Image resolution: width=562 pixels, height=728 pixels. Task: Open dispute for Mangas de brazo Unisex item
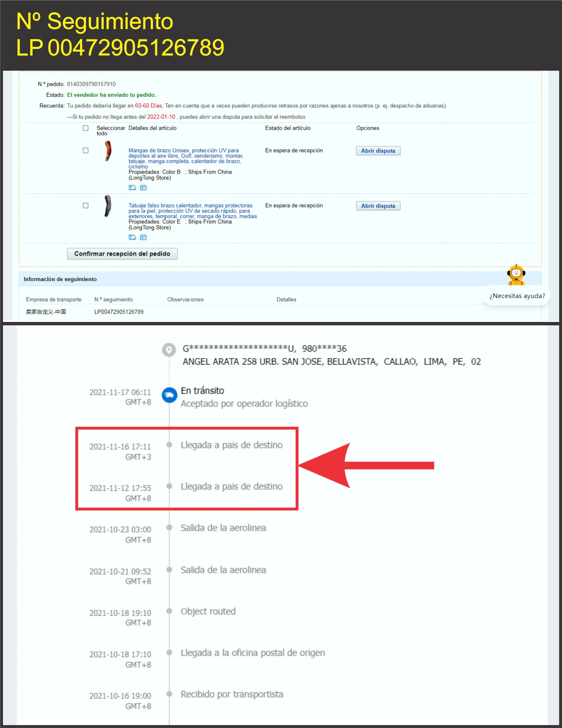tap(378, 151)
